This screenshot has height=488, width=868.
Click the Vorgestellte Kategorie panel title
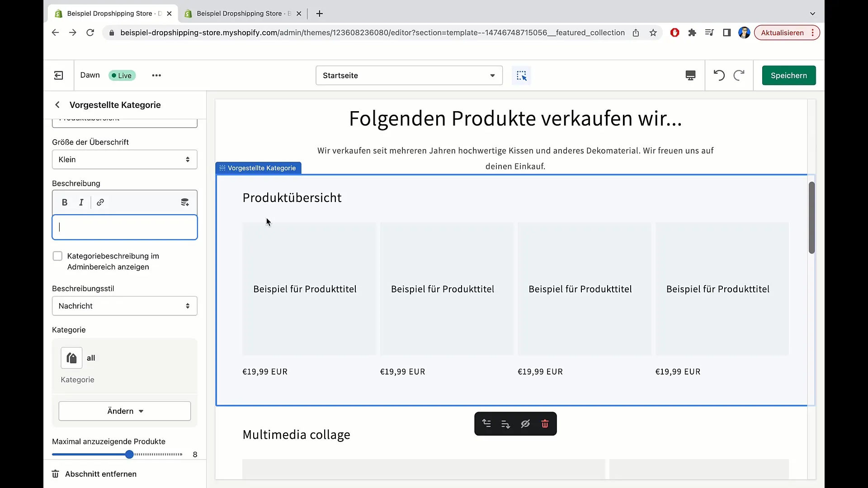pyautogui.click(x=115, y=105)
